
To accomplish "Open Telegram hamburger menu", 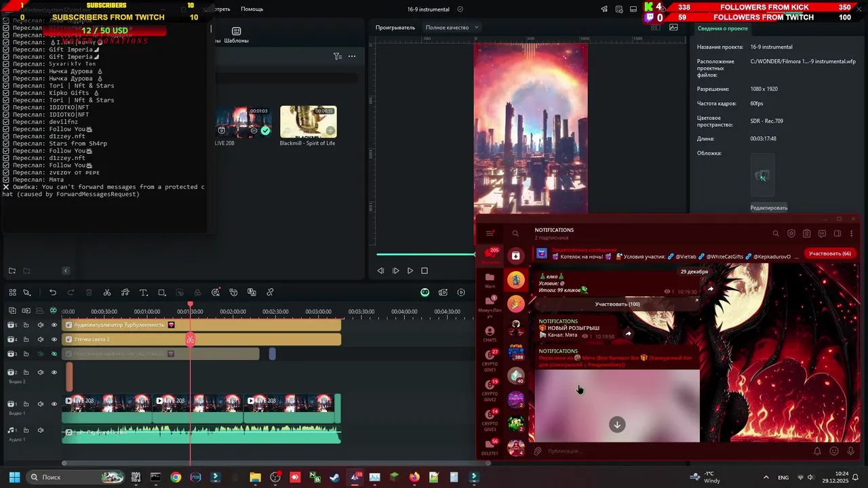I will (x=490, y=233).
